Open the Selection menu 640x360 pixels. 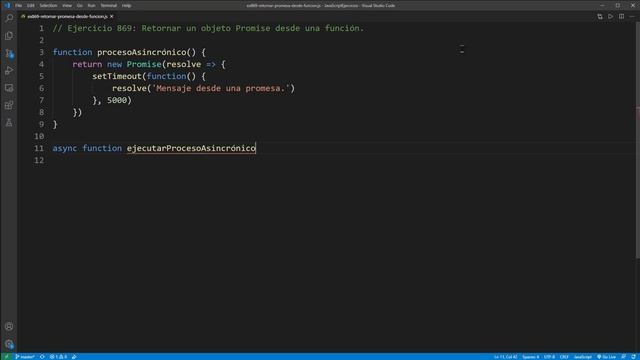[x=48, y=5]
